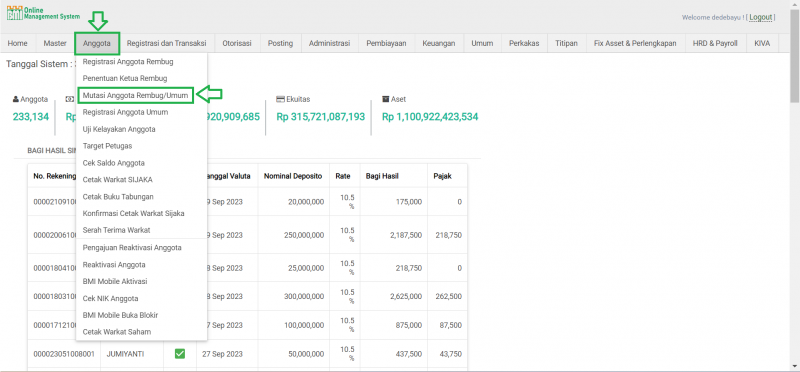Open the Posting menu
Viewport: 800px width, 372px height.
tap(281, 43)
